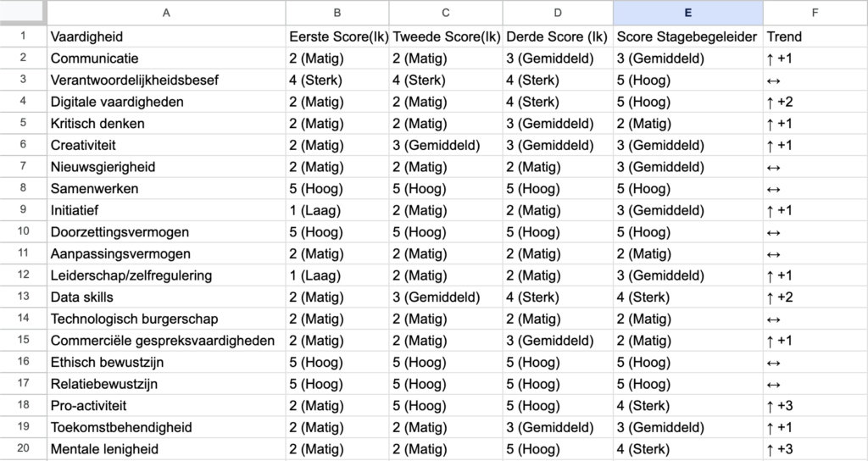The image size is (868, 461).
Task: Click Tweede Score cell for Creativiteit
Action: click(446, 145)
